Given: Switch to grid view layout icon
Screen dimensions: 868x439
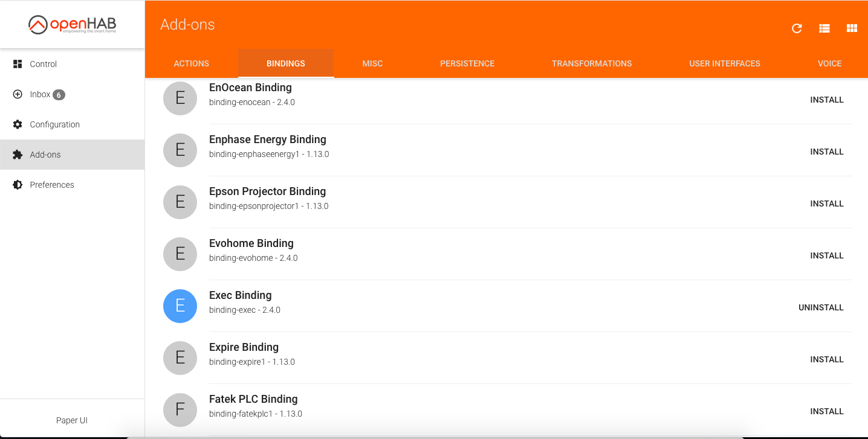Looking at the screenshot, I should tap(852, 28).
